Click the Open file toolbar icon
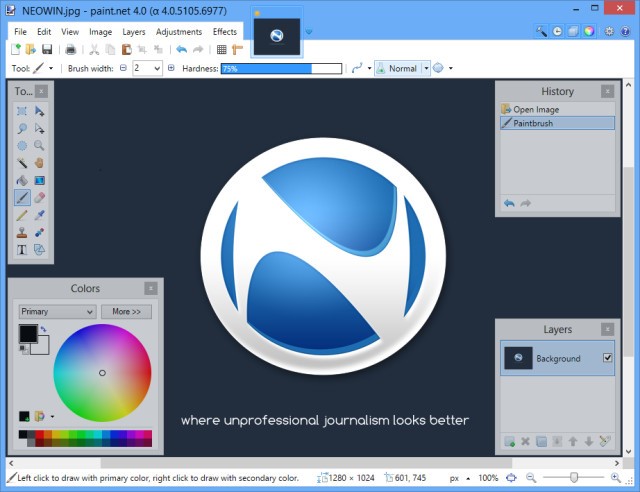 click(x=31, y=49)
